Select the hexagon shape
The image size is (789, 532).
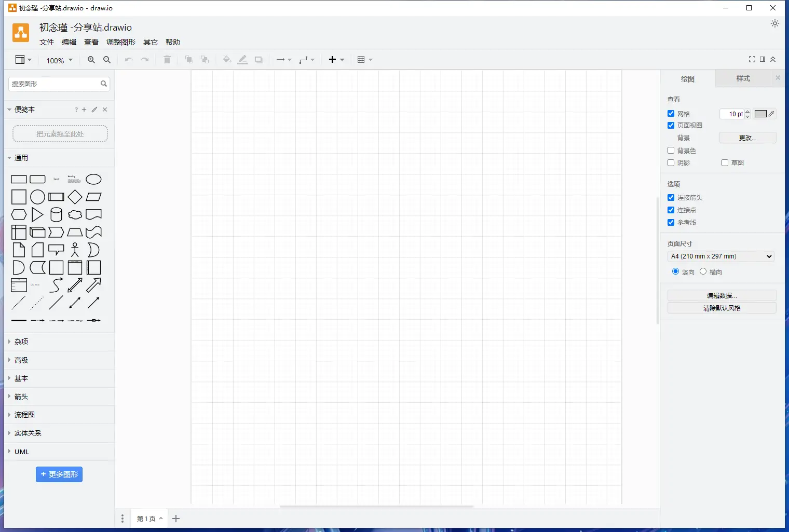pos(19,214)
